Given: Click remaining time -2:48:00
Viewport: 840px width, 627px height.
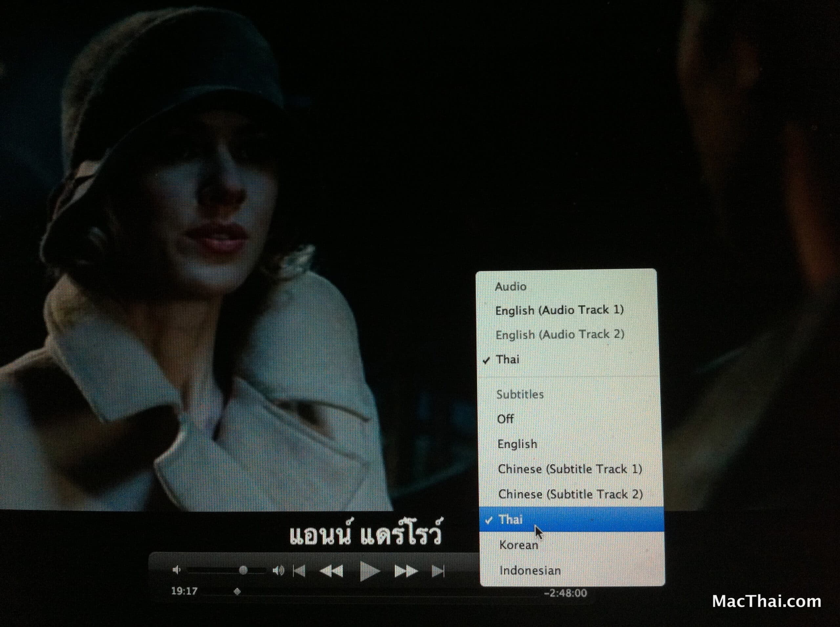Looking at the screenshot, I should (x=565, y=593).
